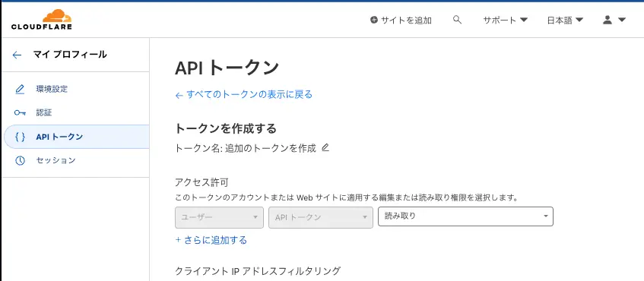Screen dimensions: 644x281
Task: Click the user account avatar icon
Action: [x=608, y=20]
